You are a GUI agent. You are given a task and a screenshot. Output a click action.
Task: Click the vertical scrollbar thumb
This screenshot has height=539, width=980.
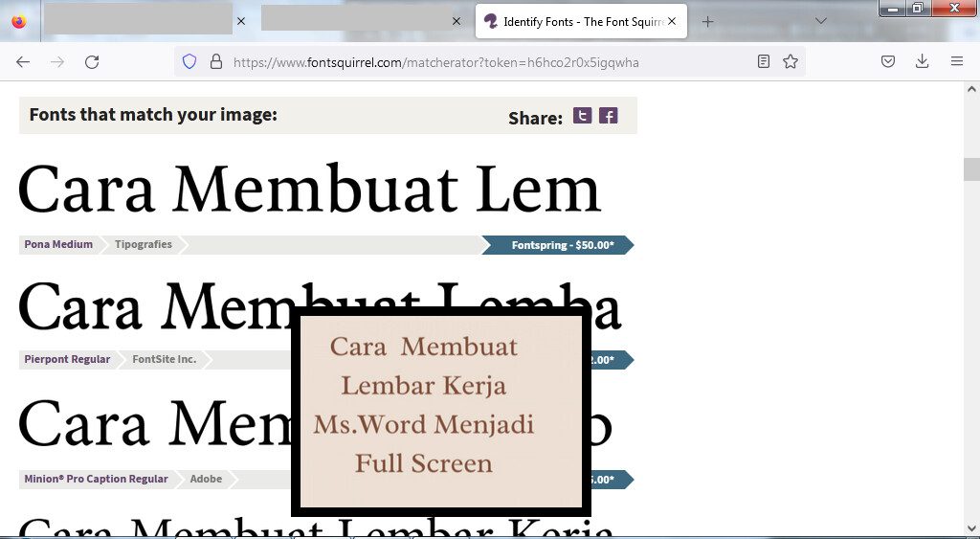[971, 168]
